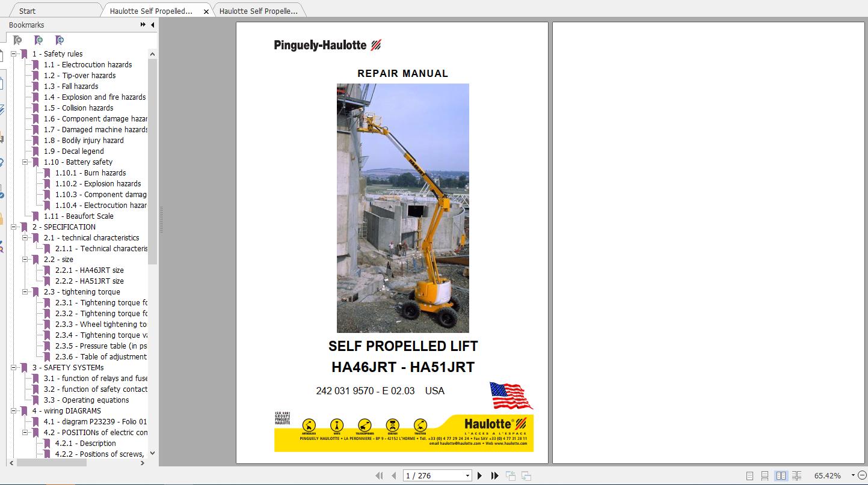Select the Go to Bookmark icon
The image size is (868, 485).
coord(58,40)
